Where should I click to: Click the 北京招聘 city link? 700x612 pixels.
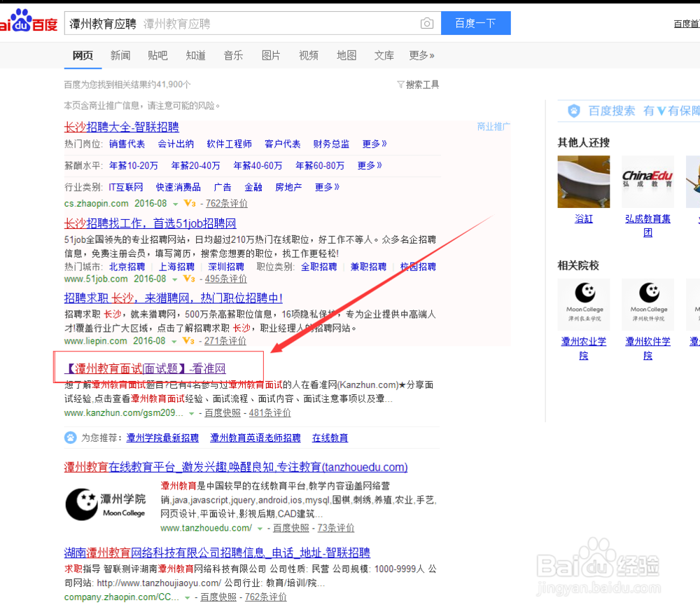(x=127, y=267)
